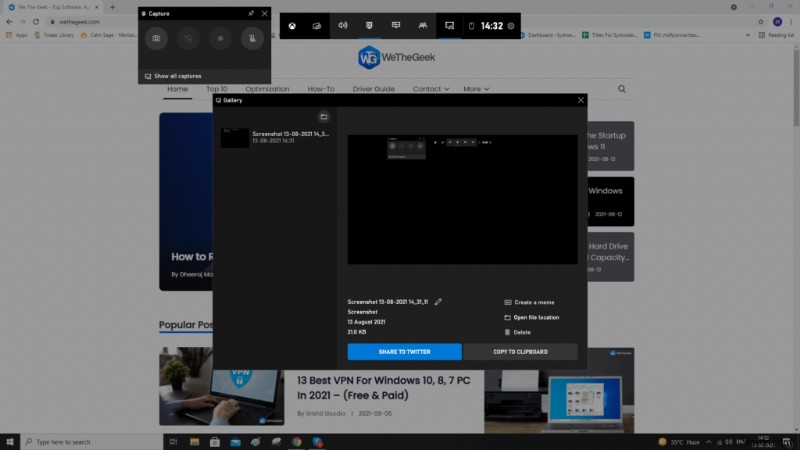Click Open file location
Image resolution: width=800 pixels, height=450 pixels.
pyautogui.click(x=532, y=317)
